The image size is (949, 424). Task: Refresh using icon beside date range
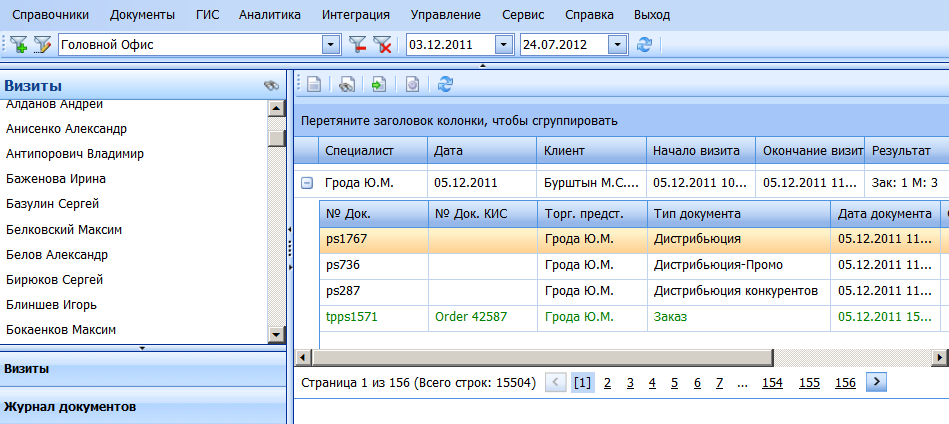645,44
